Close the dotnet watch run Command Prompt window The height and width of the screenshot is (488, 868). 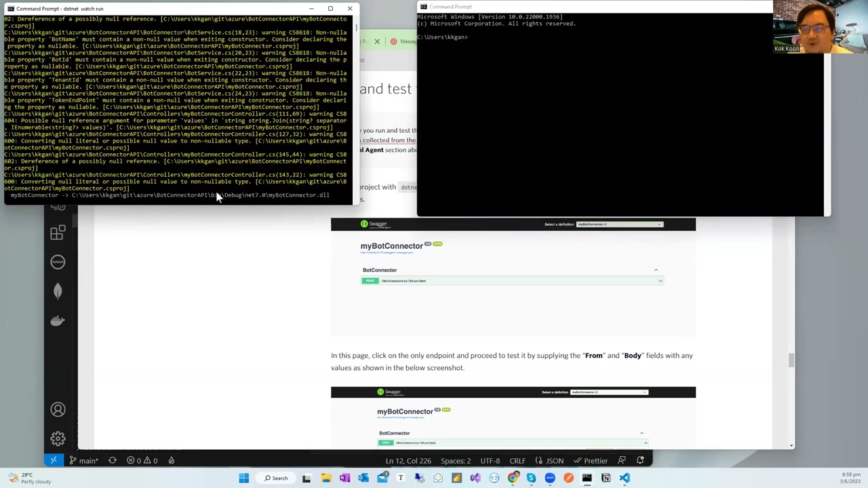[350, 9]
